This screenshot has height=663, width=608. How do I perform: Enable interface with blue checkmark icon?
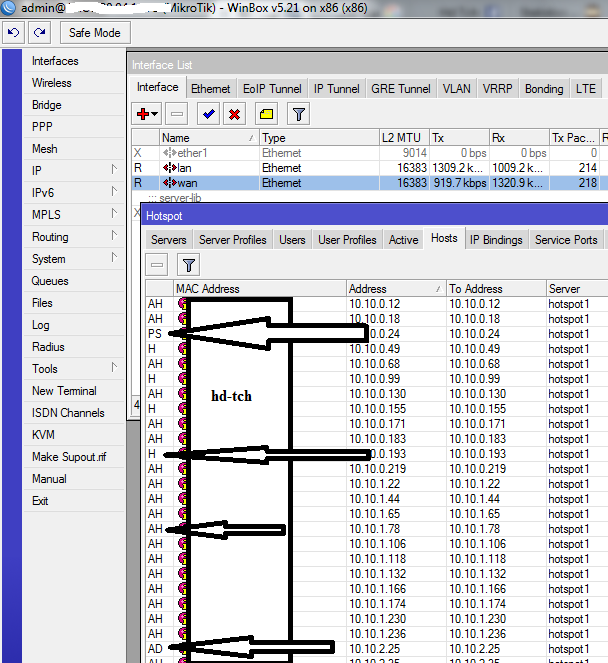pyautogui.click(x=208, y=114)
